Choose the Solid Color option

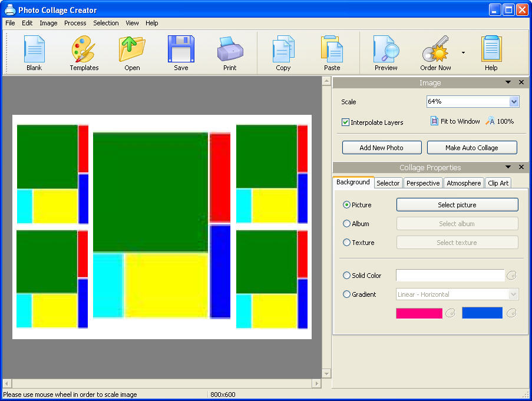pyautogui.click(x=347, y=275)
